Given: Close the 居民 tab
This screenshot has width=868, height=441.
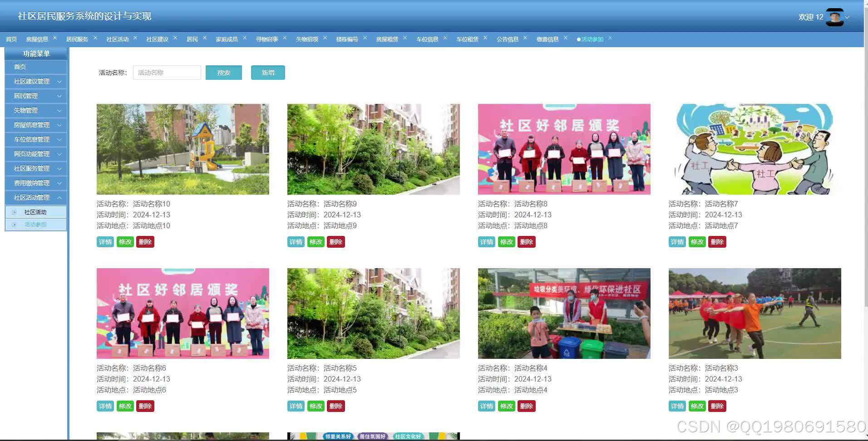Looking at the screenshot, I should [x=205, y=38].
